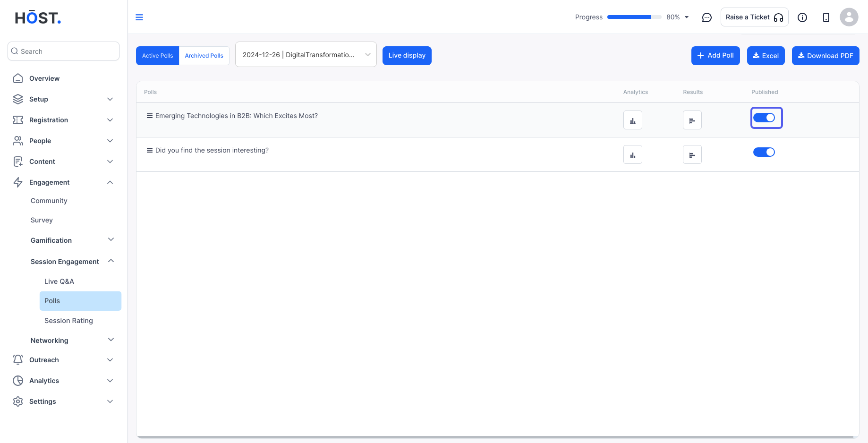The image size is (868, 443).
Task: Open the Progress 80% dropdown arrow
Action: (687, 17)
